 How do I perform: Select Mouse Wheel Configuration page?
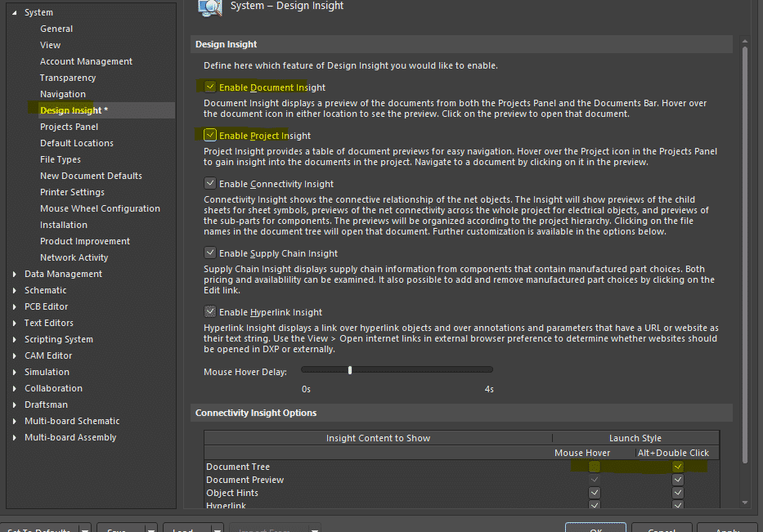pyautogui.click(x=100, y=208)
